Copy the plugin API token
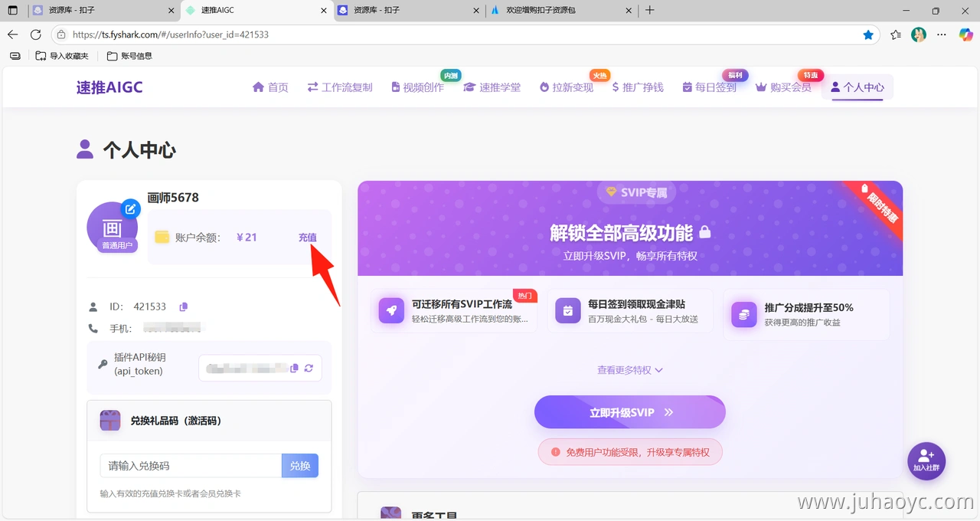This screenshot has width=980, height=521. (x=295, y=369)
